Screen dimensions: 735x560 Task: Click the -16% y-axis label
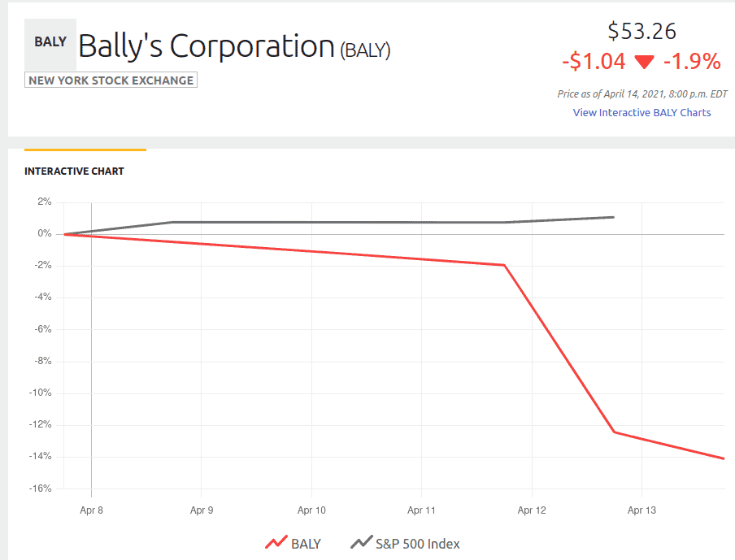click(38, 488)
